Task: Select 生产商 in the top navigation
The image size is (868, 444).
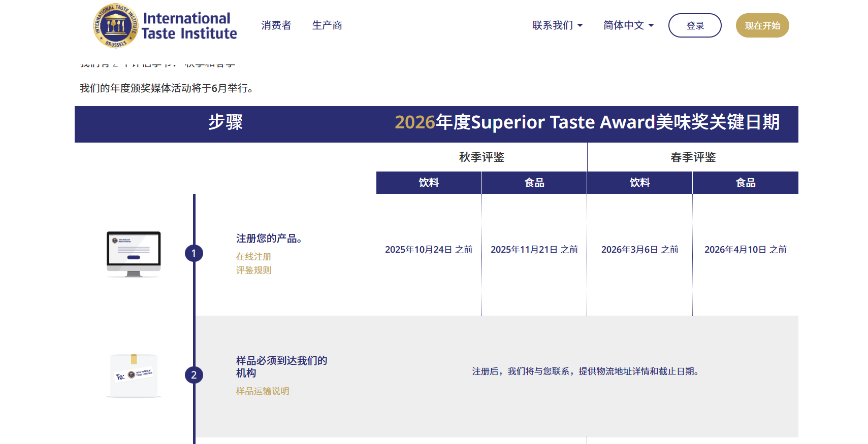Action: 327,25
